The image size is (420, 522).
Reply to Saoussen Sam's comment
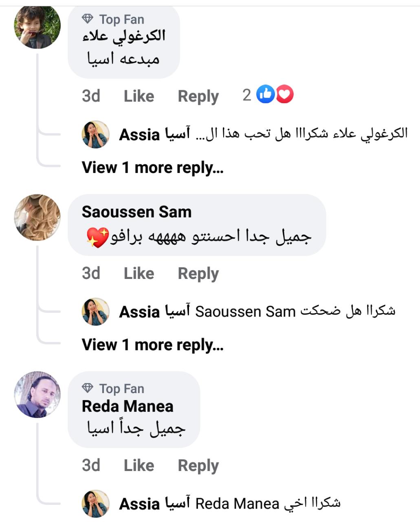pyautogui.click(x=198, y=273)
